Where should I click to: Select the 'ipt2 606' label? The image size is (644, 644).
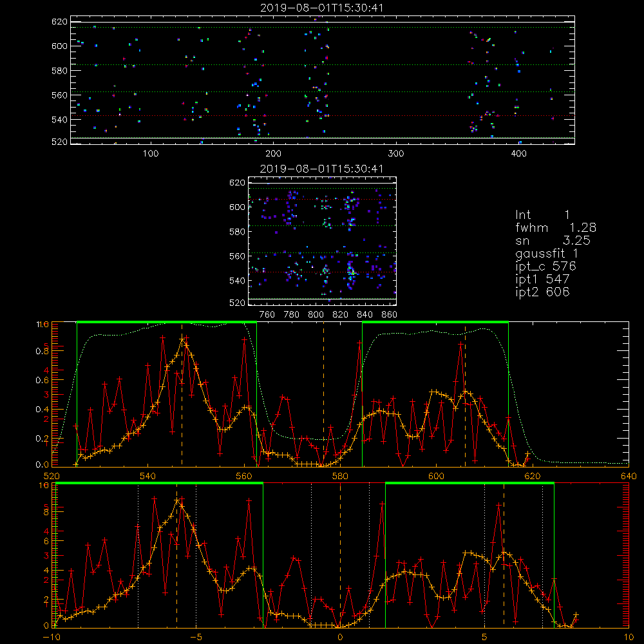542,292
